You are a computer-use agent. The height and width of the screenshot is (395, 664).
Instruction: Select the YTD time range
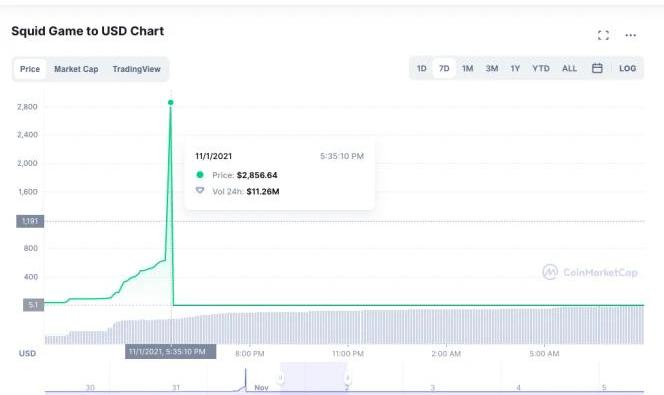click(x=541, y=68)
